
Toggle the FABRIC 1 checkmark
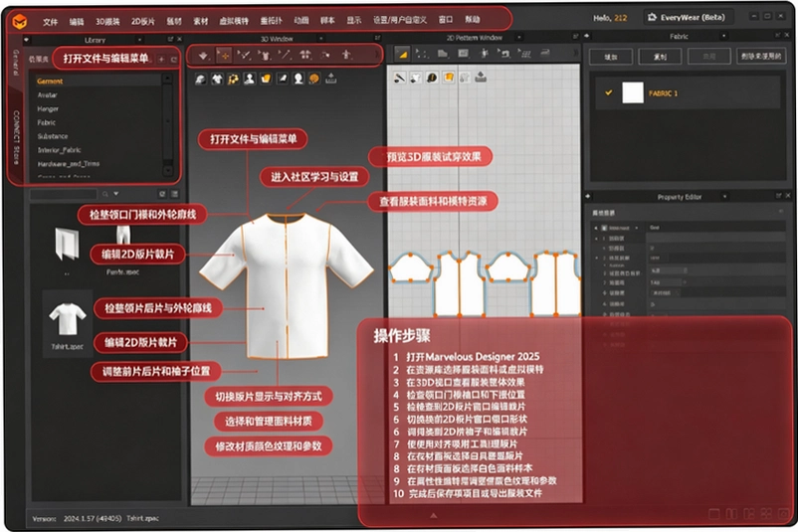click(x=608, y=92)
